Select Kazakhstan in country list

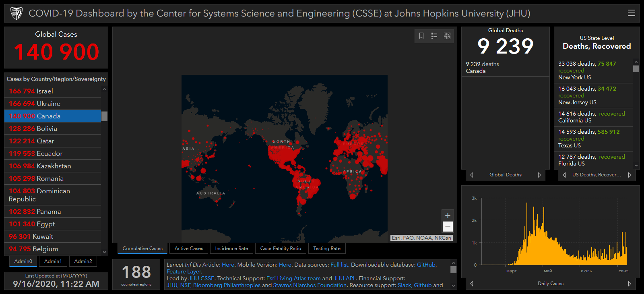(53, 166)
